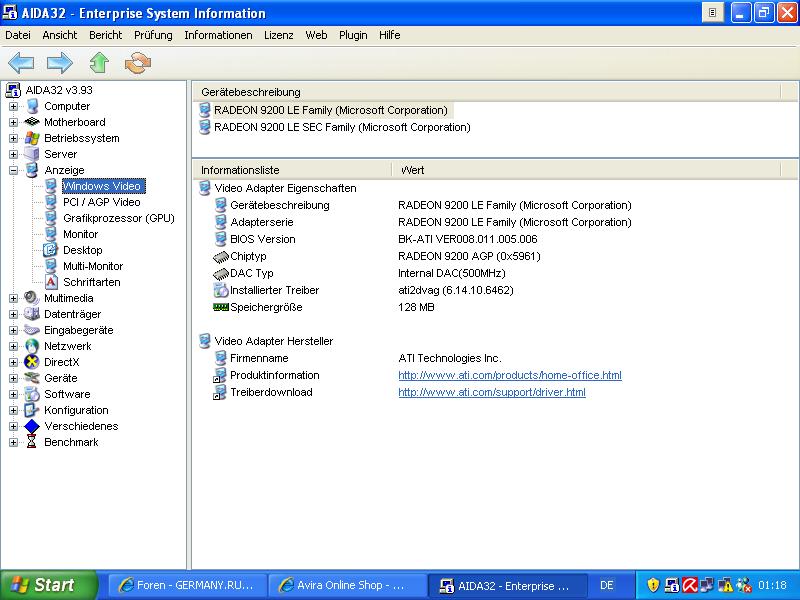The height and width of the screenshot is (600, 800).
Task: Open the Lizenz menu
Action: 279,35
